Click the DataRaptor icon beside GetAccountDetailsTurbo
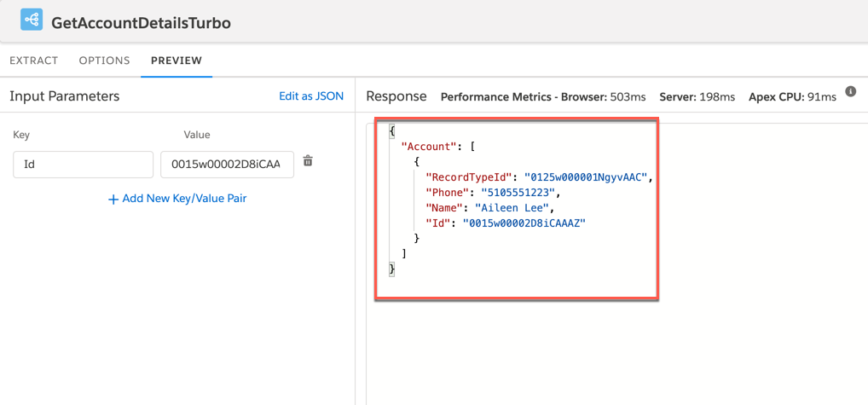This screenshot has height=405, width=868. click(32, 20)
